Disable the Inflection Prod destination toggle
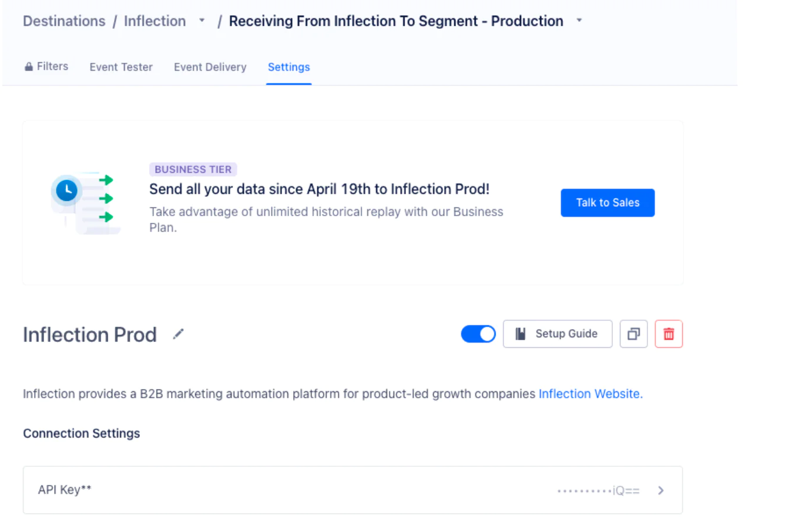812x524 pixels. pos(478,334)
